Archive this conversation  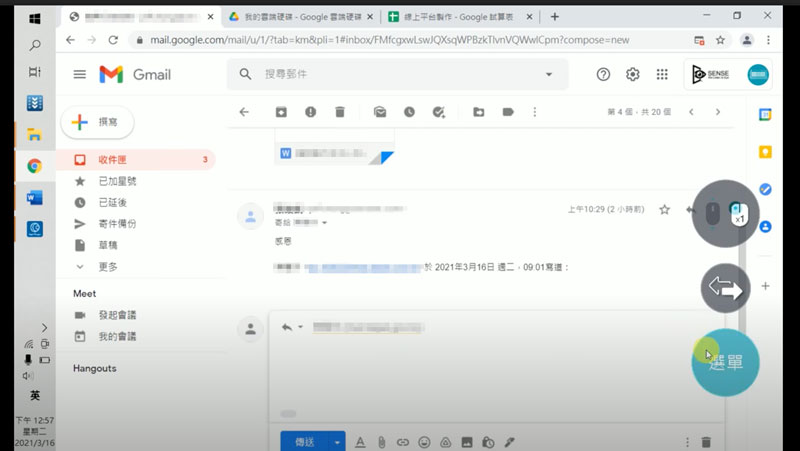point(281,112)
